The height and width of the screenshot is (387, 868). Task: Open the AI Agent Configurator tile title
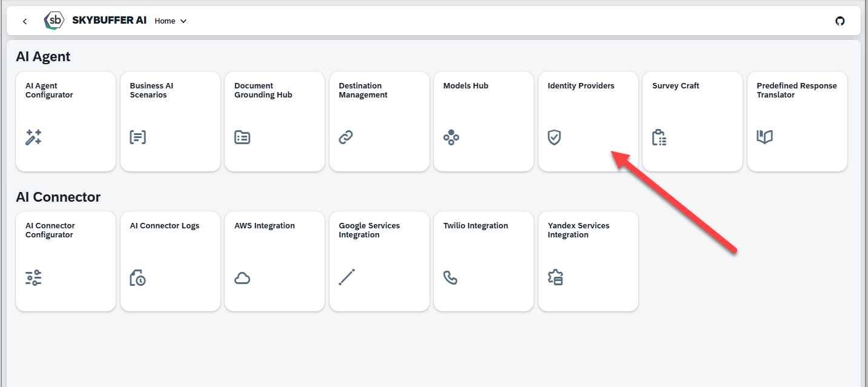pyautogui.click(x=49, y=90)
